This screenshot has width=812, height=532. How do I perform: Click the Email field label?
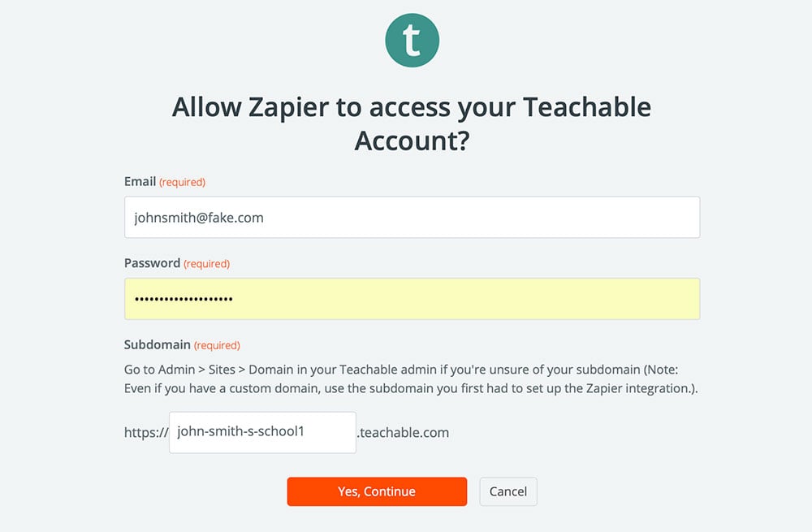click(140, 182)
